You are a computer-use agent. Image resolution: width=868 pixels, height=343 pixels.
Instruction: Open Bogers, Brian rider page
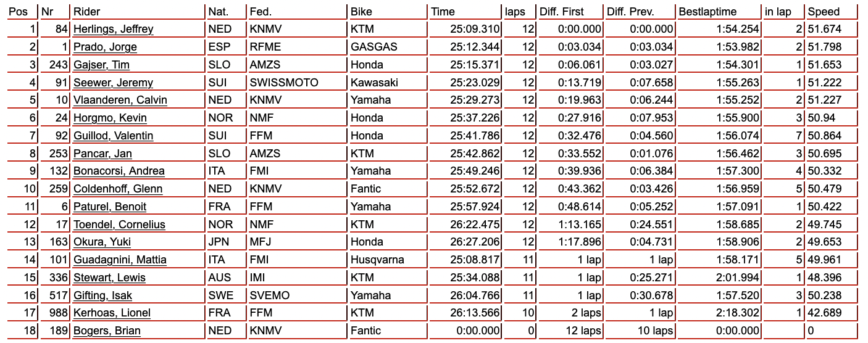click(x=107, y=331)
